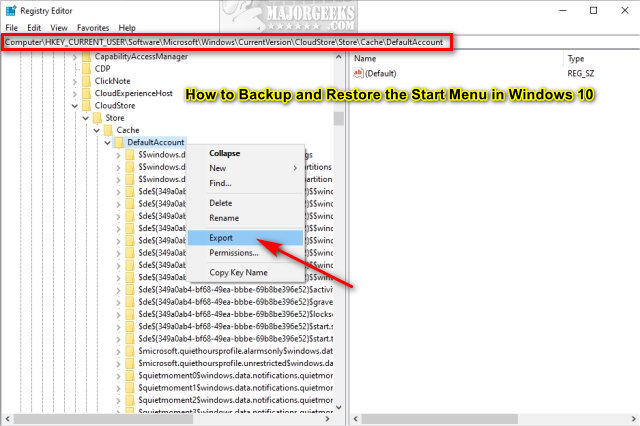Choose Find... in the context menu

click(245, 183)
